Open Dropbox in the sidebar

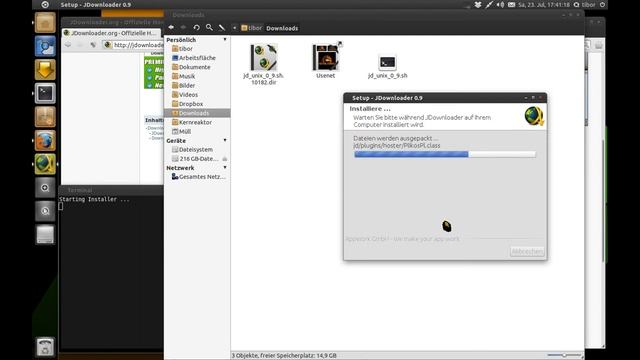pos(197,104)
